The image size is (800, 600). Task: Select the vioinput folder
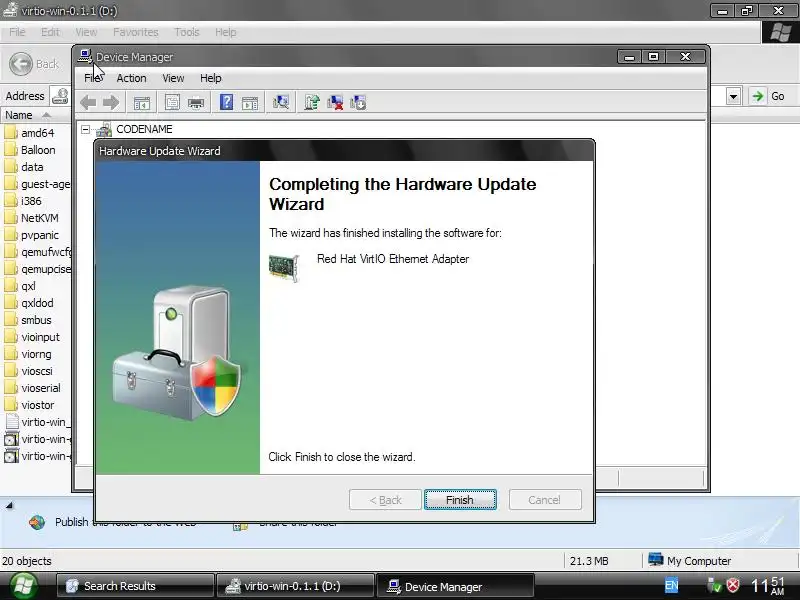click(x=40, y=337)
